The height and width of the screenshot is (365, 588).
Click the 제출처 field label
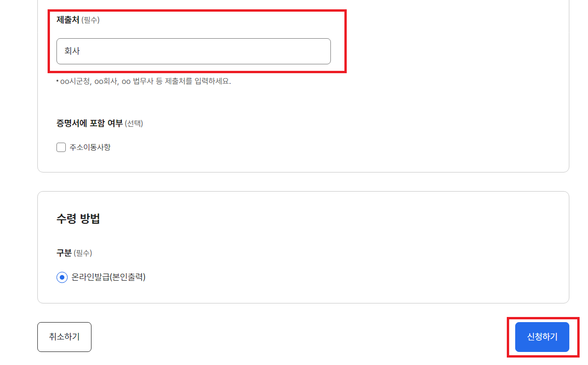tap(68, 20)
